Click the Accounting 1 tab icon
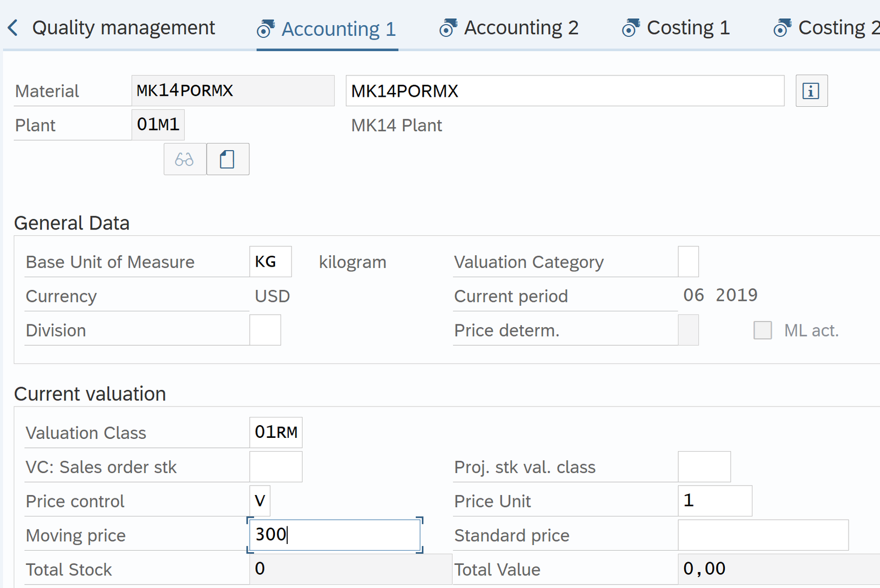 click(x=266, y=29)
